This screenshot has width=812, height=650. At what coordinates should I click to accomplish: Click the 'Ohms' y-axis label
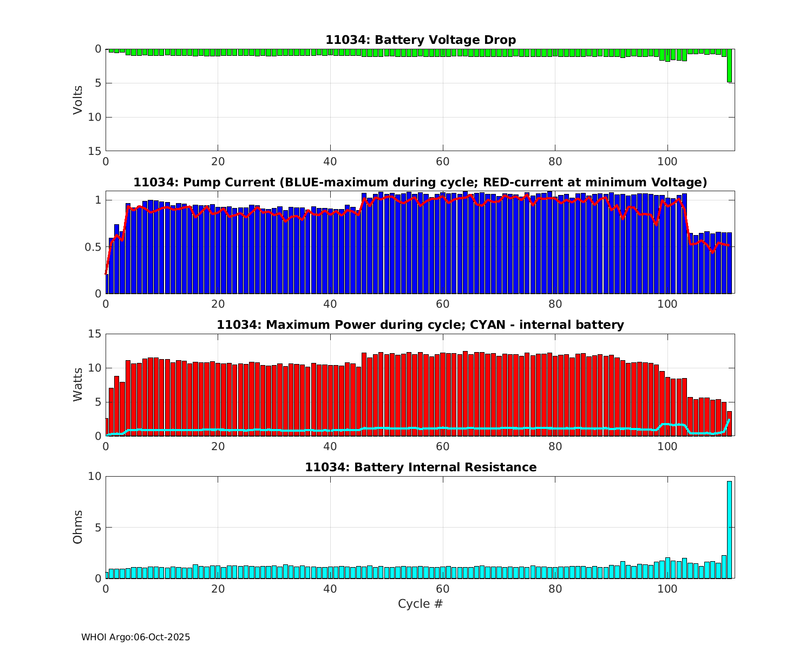78,527
